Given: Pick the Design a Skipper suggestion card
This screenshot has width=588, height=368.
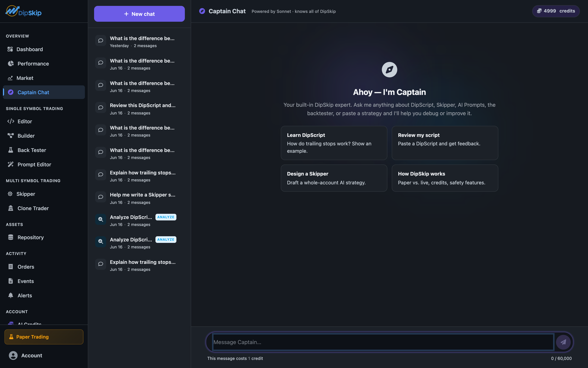Looking at the screenshot, I should [334, 178].
